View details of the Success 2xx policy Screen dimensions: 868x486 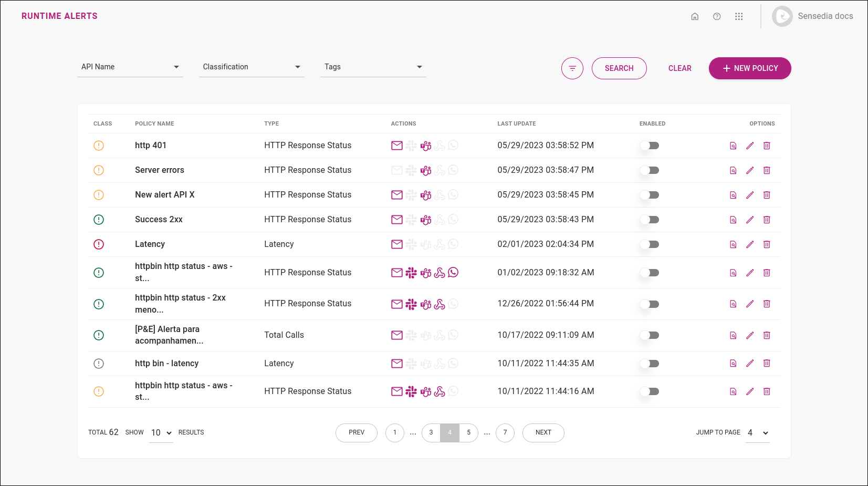(x=733, y=220)
